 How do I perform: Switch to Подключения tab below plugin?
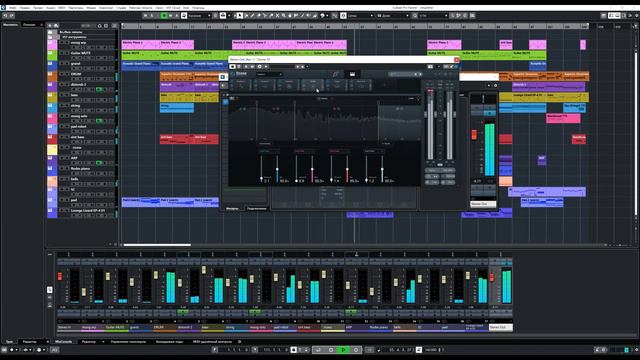pos(257,209)
